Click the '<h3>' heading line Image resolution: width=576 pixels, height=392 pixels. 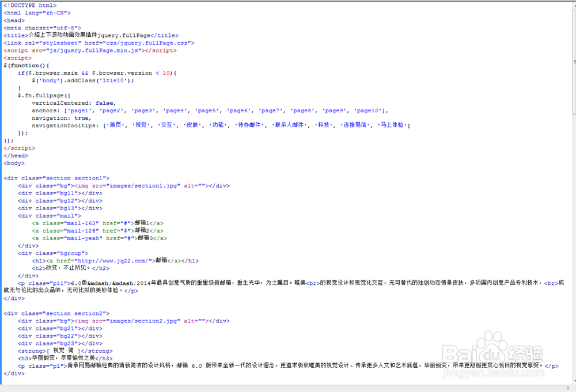pos(65,358)
